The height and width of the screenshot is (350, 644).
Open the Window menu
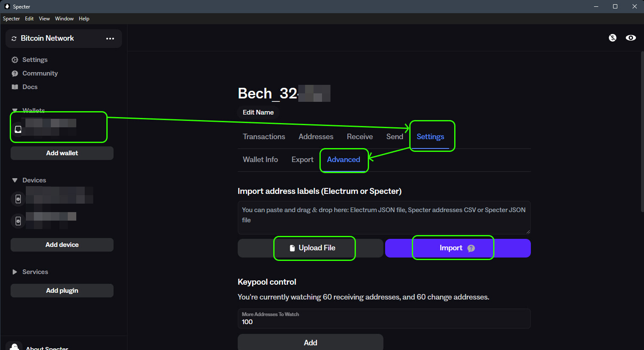point(64,19)
